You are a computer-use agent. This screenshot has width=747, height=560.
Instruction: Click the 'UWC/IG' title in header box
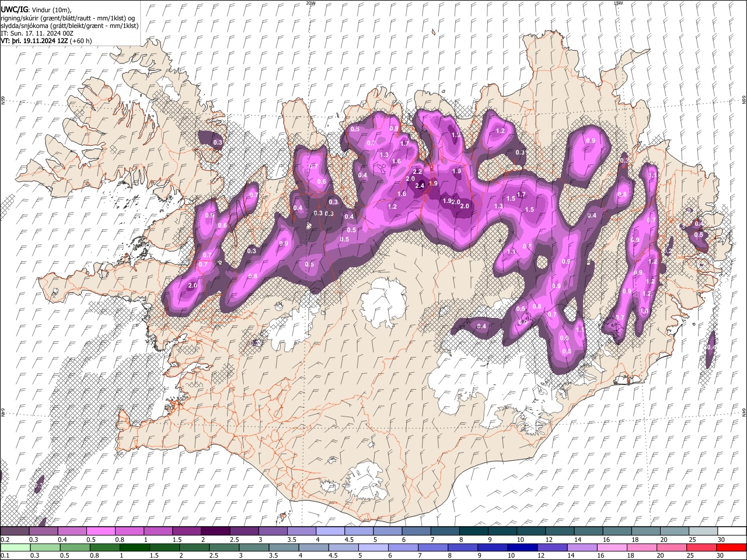pyautogui.click(x=13, y=9)
